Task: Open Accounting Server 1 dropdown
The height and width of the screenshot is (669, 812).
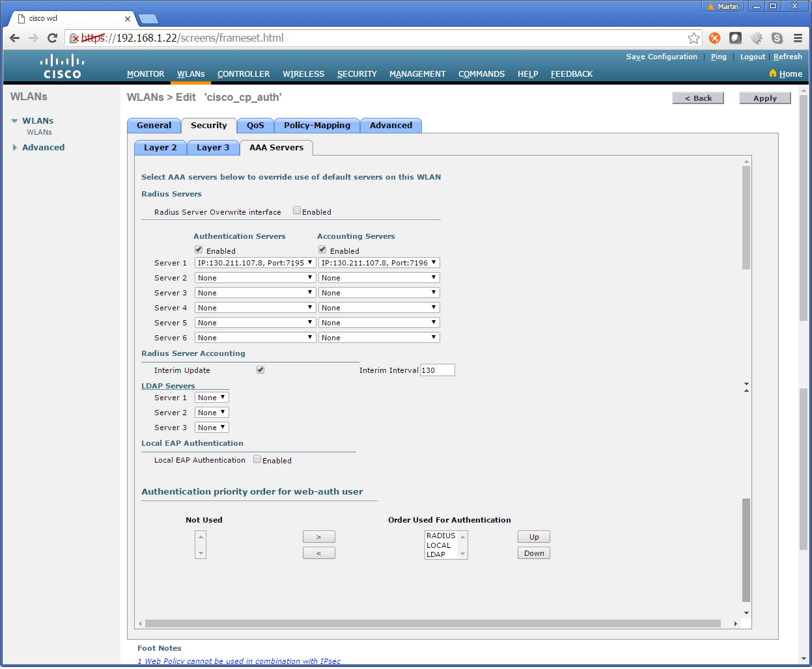Action: (379, 263)
